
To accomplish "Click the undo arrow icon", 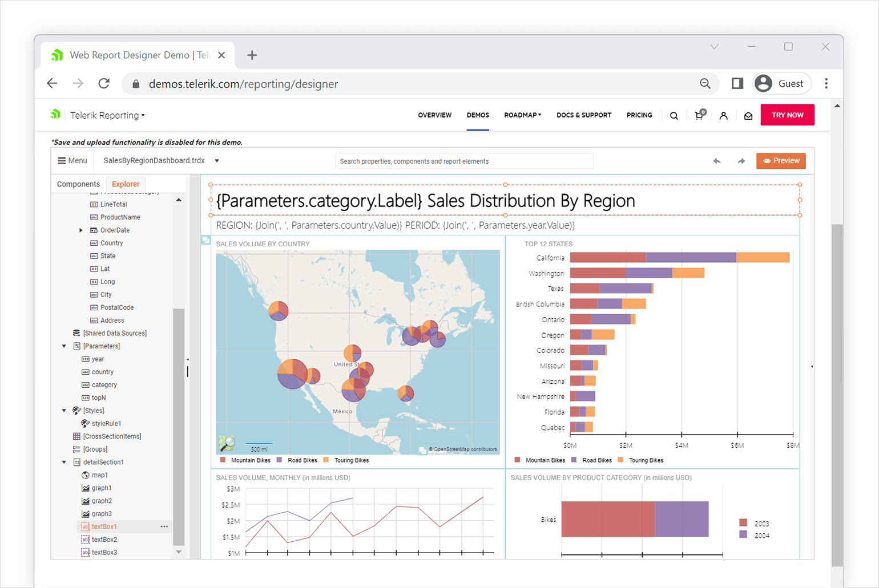I will tap(717, 161).
